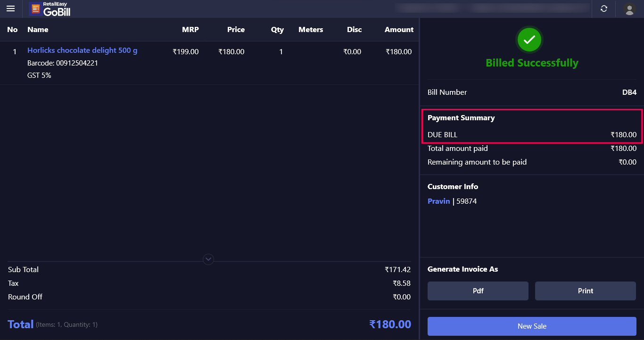Click the Name column header
The height and width of the screenshot is (340, 644).
[x=38, y=30]
